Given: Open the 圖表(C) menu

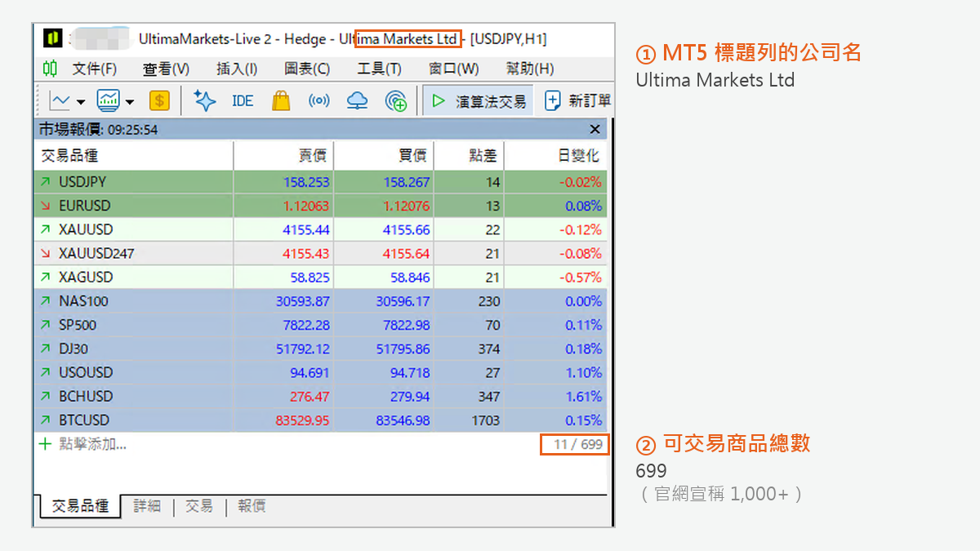Looking at the screenshot, I should [x=307, y=69].
